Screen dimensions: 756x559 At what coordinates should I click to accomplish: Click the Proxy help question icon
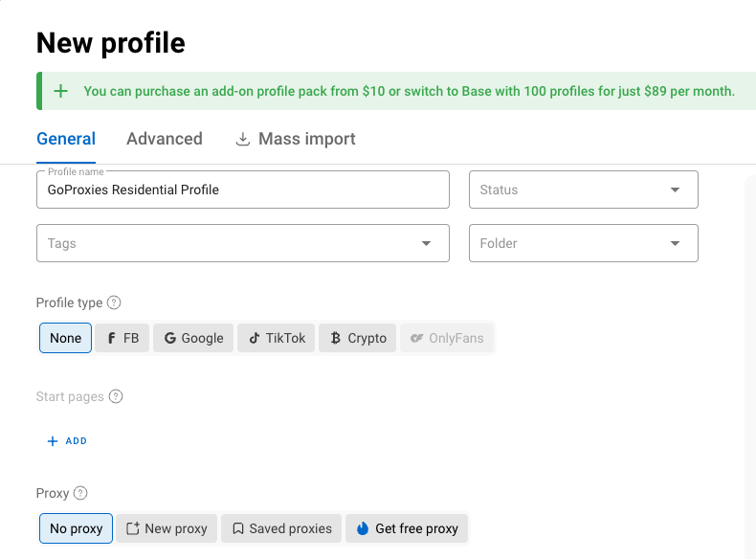80,493
